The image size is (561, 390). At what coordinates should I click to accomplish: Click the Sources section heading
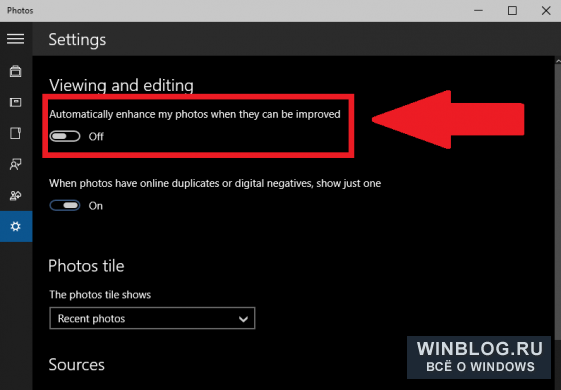coord(77,365)
